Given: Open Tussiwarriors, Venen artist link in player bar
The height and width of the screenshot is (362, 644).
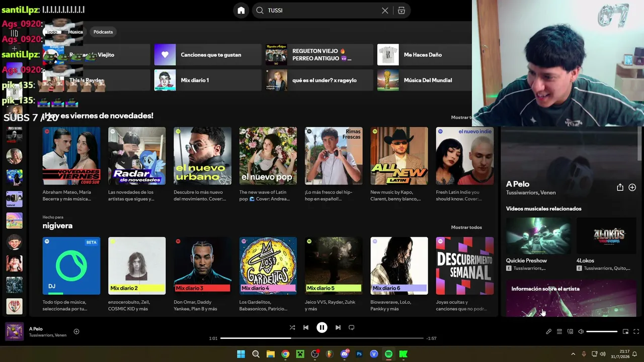Looking at the screenshot, I should coord(48,335).
